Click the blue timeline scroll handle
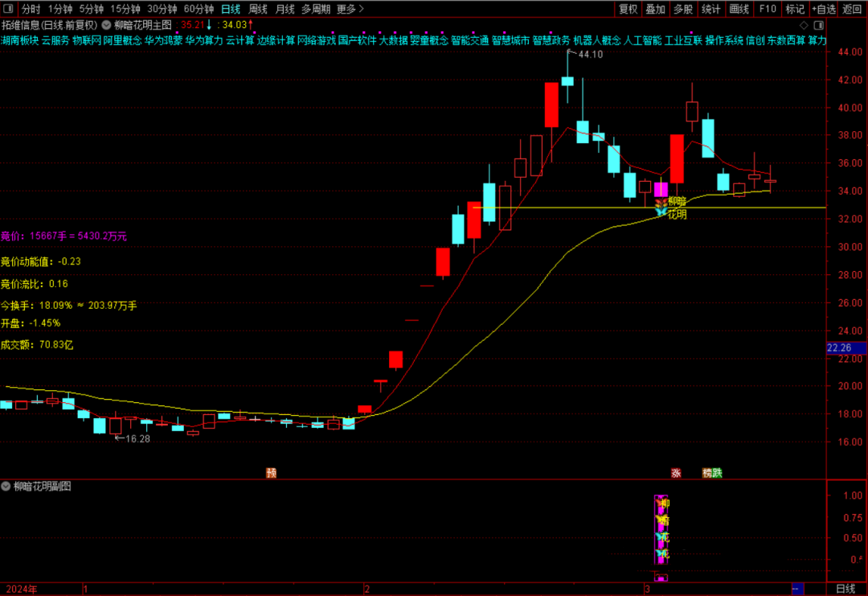Viewport: 868px width, 596px height. [x=799, y=589]
